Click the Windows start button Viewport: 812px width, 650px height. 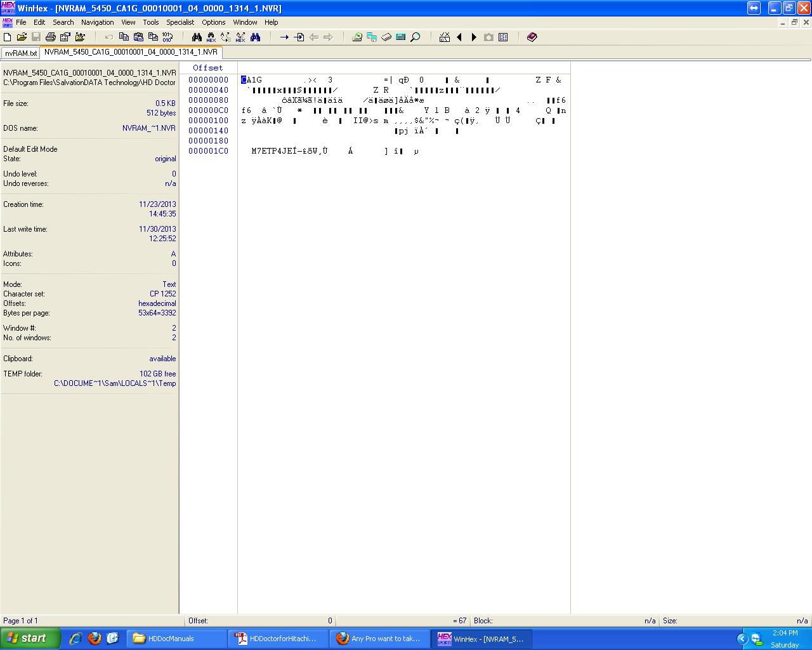pos(30,639)
